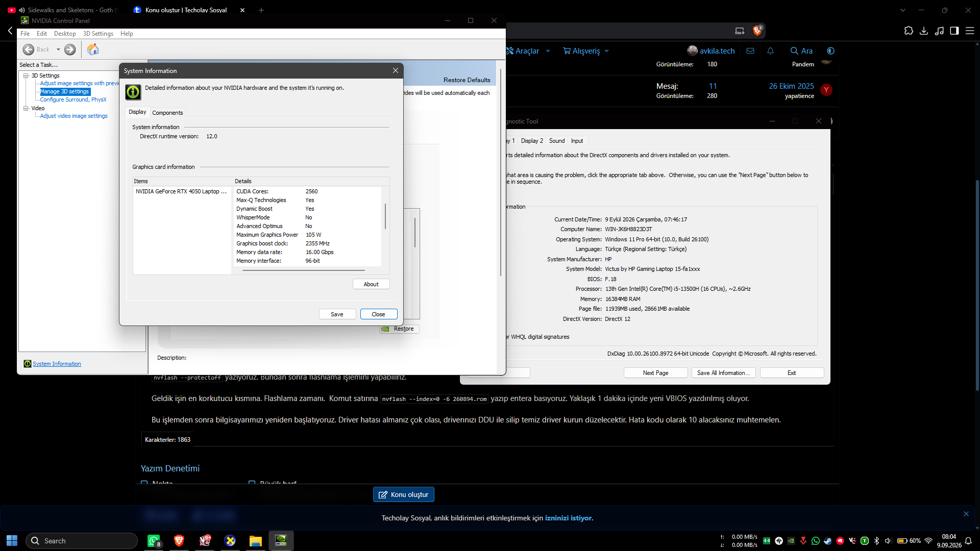Click the YouTube tab audio speaker icon
980x551 pixels.
tap(22, 10)
